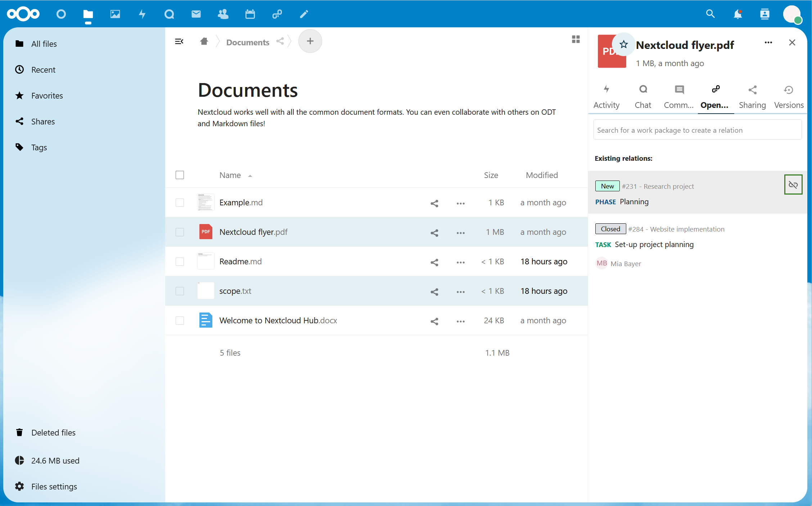Open the Photos app from the top bar
The width and height of the screenshot is (812, 506).
point(115,14)
